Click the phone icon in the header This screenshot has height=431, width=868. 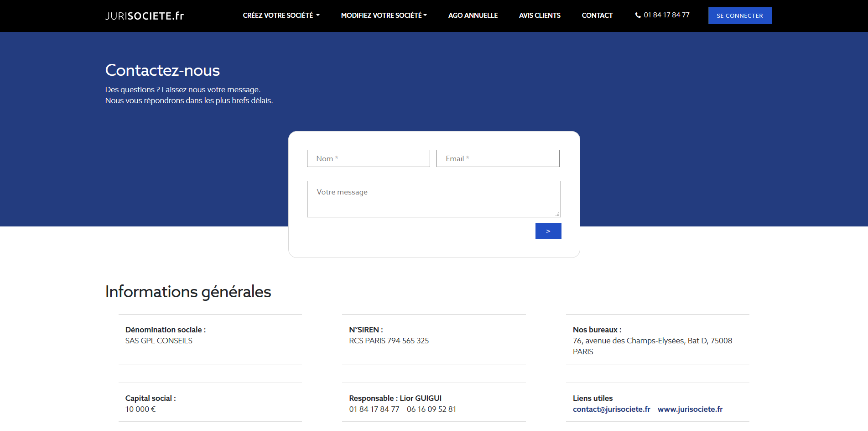(638, 16)
